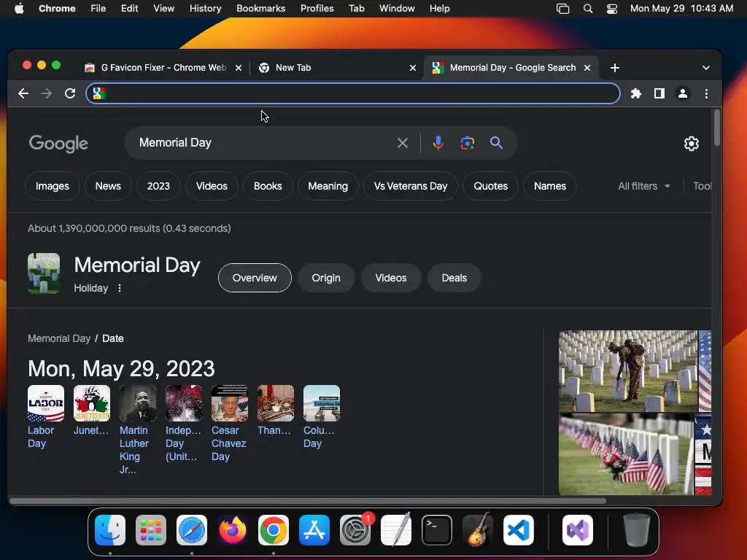
Task: Filter results by Images
Action: [x=53, y=186]
